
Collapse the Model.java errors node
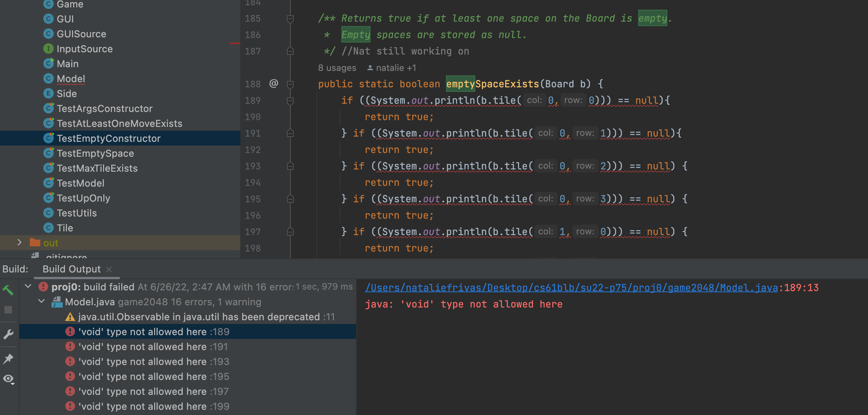pos(41,302)
